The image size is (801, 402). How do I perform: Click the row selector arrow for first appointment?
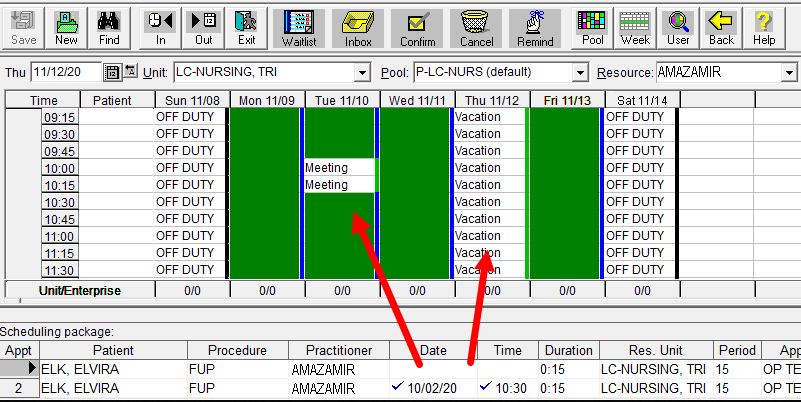tap(20, 369)
